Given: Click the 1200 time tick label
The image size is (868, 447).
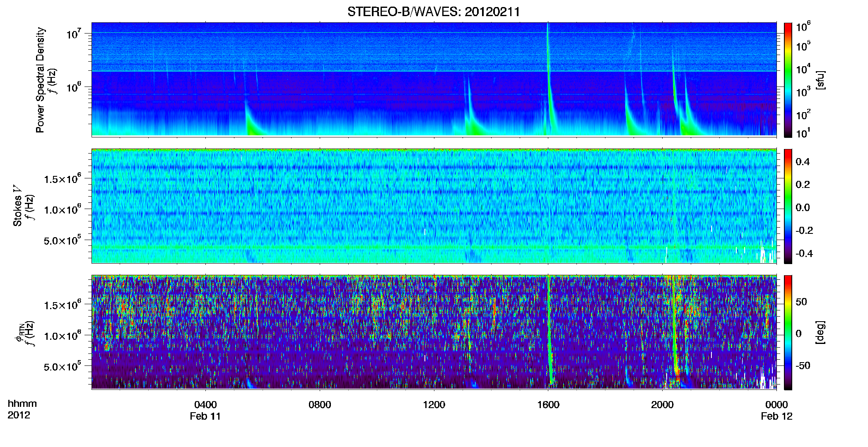Looking at the screenshot, I should click(434, 405).
